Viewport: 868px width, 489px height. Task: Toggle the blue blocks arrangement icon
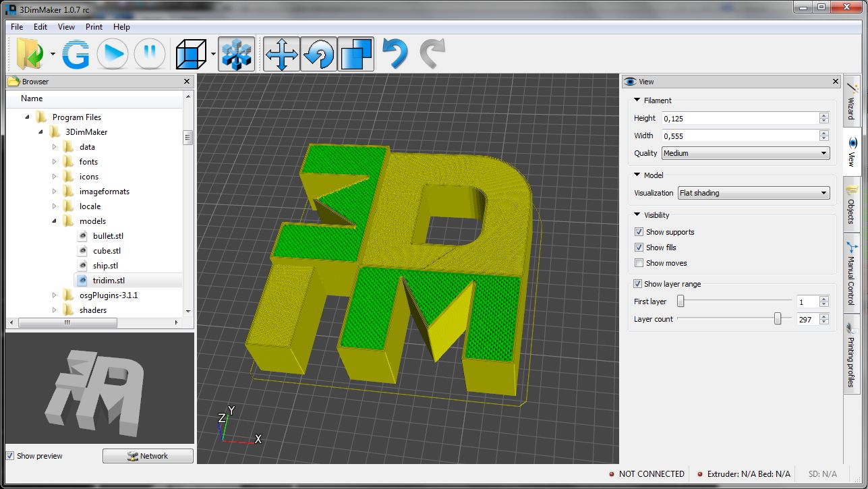pos(237,54)
